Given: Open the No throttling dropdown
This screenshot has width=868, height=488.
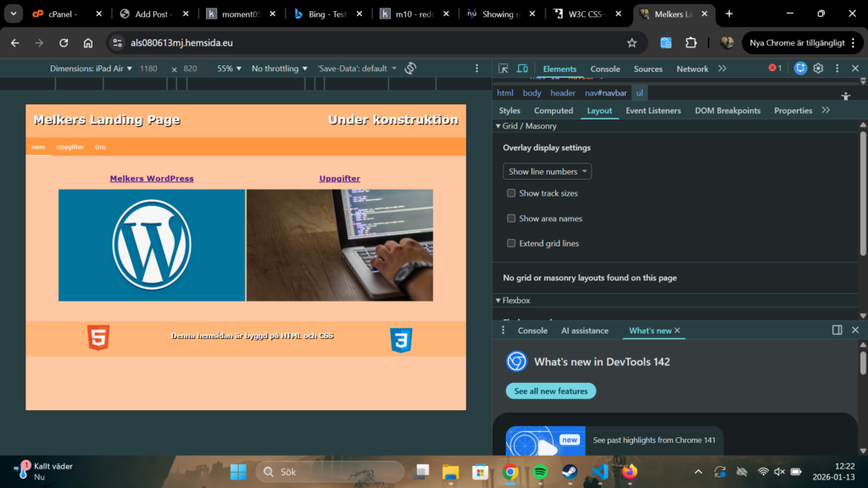Looking at the screenshot, I should point(280,69).
